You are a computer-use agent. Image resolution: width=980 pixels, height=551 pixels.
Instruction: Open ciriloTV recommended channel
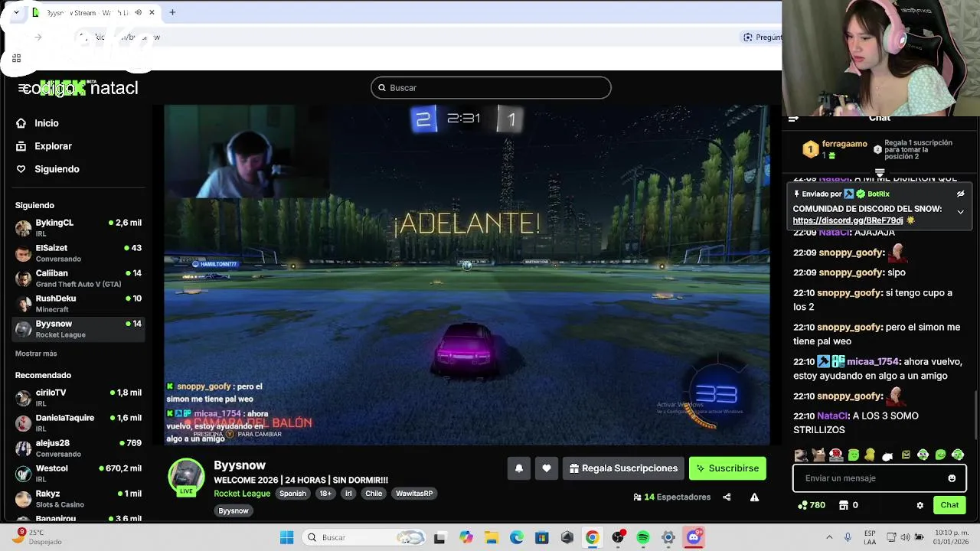(x=79, y=398)
